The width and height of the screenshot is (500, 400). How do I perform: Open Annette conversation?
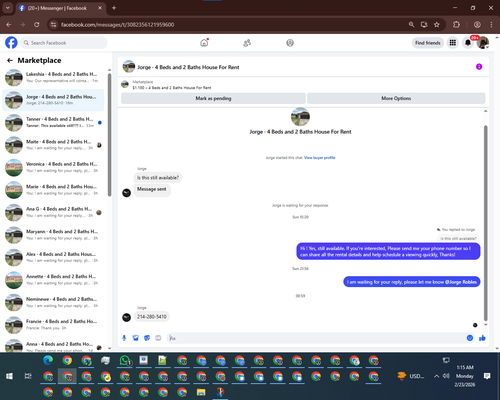click(53, 280)
